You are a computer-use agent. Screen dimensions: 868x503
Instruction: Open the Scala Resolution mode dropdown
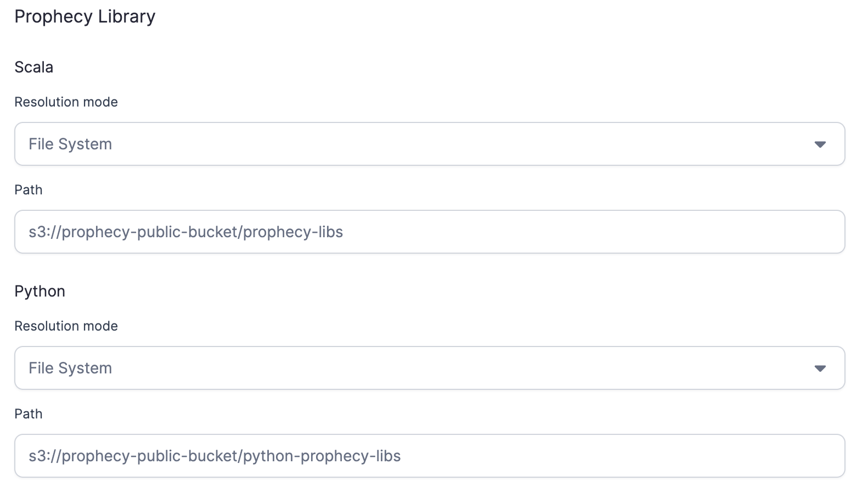click(430, 144)
